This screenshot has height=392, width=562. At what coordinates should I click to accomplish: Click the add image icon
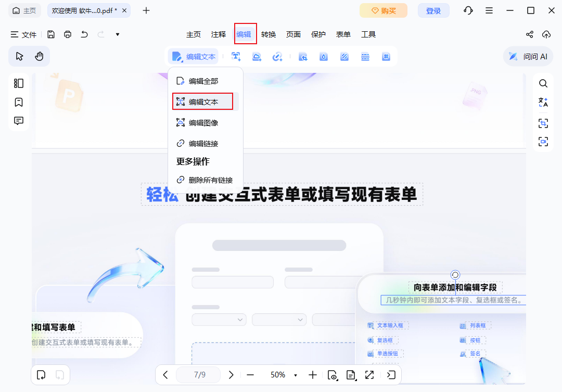click(x=257, y=57)
